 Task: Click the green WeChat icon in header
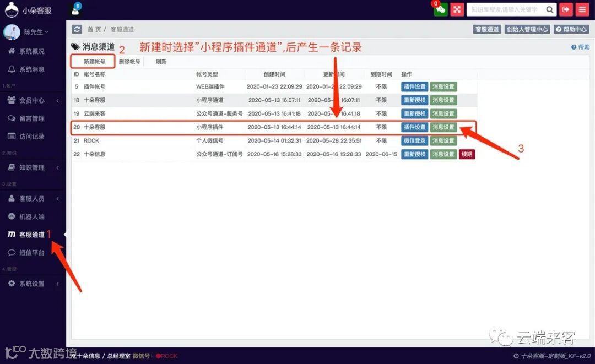click(x=441, y=9)
